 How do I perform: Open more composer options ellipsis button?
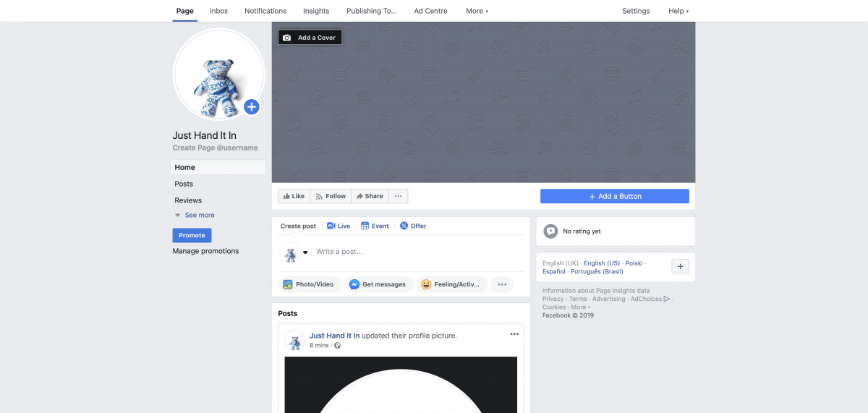coord(501,284)
